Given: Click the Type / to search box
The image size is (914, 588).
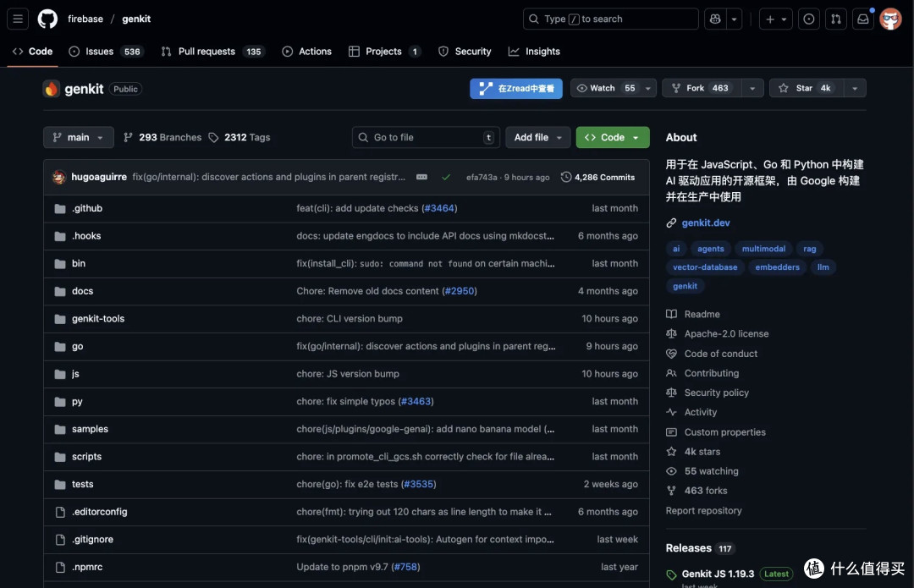Looking at the screenshot, I should (x=610, y=19).
